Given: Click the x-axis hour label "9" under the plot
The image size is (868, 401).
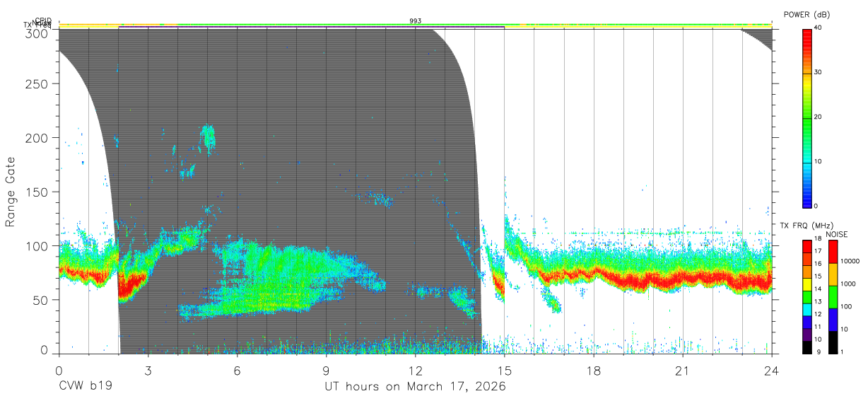Looking at the screenshot, I should tap(326, 370).
